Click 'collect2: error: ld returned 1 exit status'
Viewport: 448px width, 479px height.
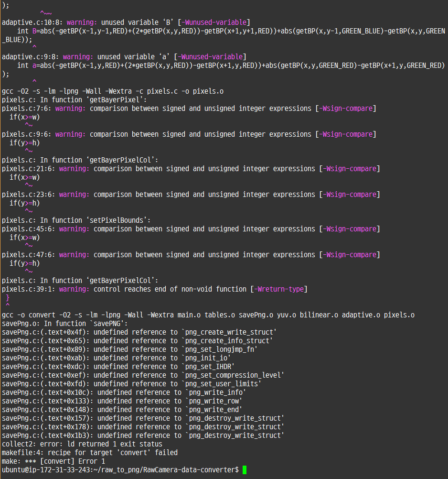82,444
